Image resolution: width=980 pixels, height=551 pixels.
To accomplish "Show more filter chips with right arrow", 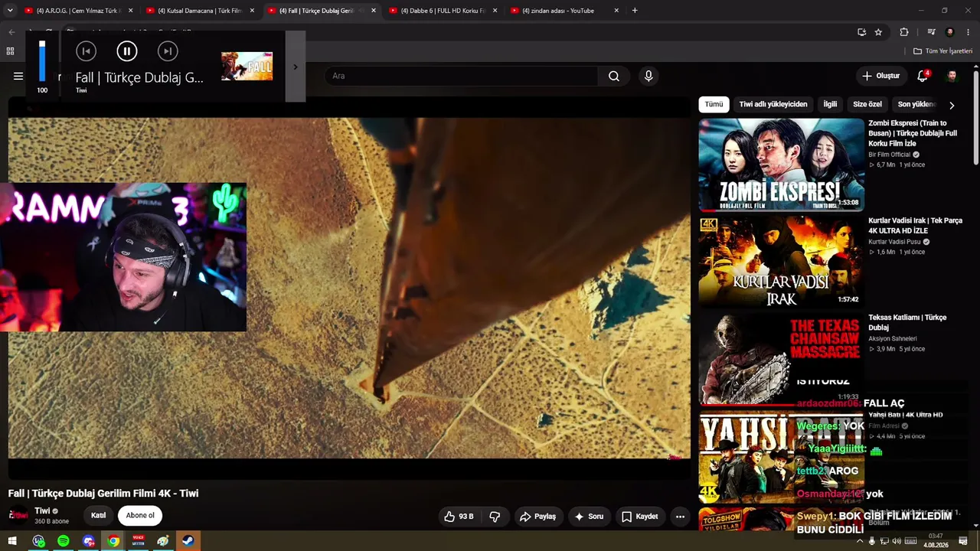I will 952,105.
